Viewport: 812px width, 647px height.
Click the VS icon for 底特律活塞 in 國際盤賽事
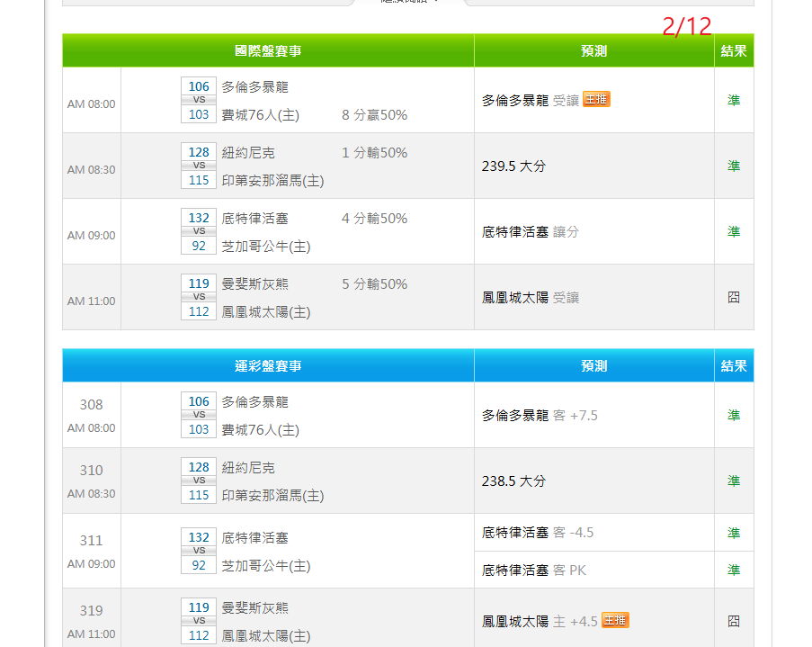[x=199, y=231]
